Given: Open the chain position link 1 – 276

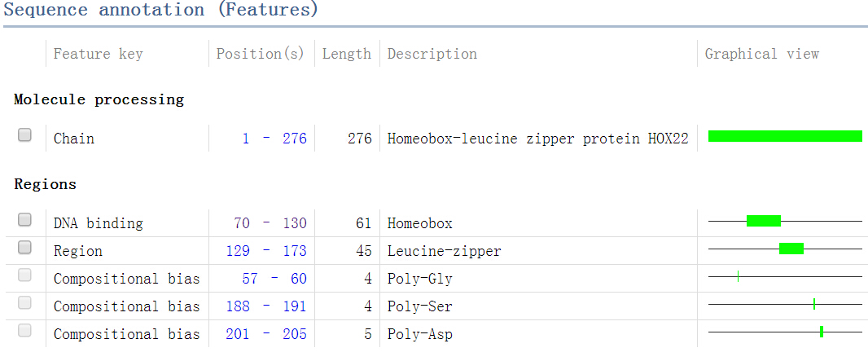Looking at the screenshot, I should click(274, 139).
